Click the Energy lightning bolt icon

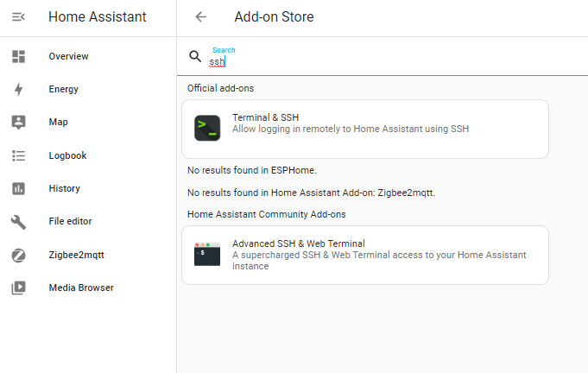(18, 89)
